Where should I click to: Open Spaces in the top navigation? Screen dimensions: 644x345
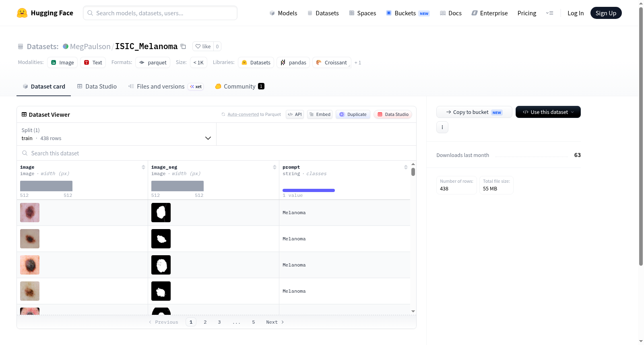coord(363,13)
